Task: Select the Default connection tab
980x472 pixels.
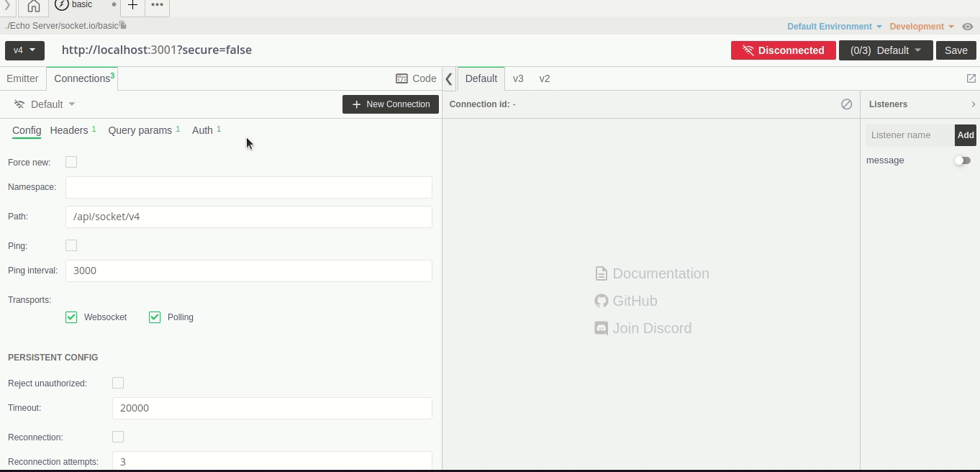Action: pyautogui.click(x=481, y=78)
